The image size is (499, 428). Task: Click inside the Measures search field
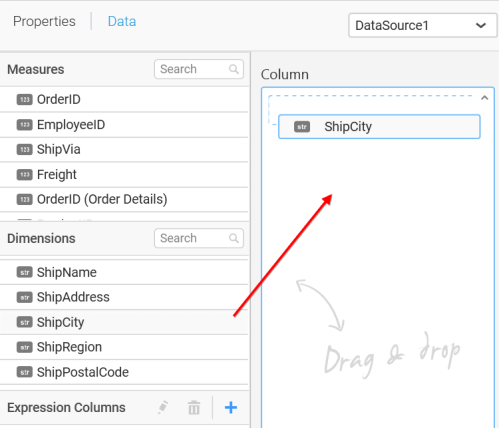(199, 69)
